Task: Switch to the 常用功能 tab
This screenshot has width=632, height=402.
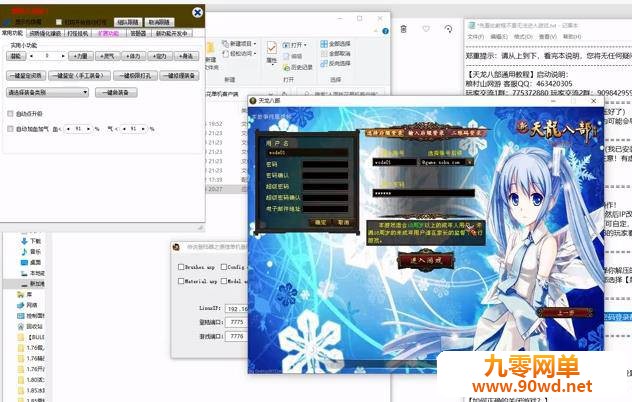Action: (12, 33)
